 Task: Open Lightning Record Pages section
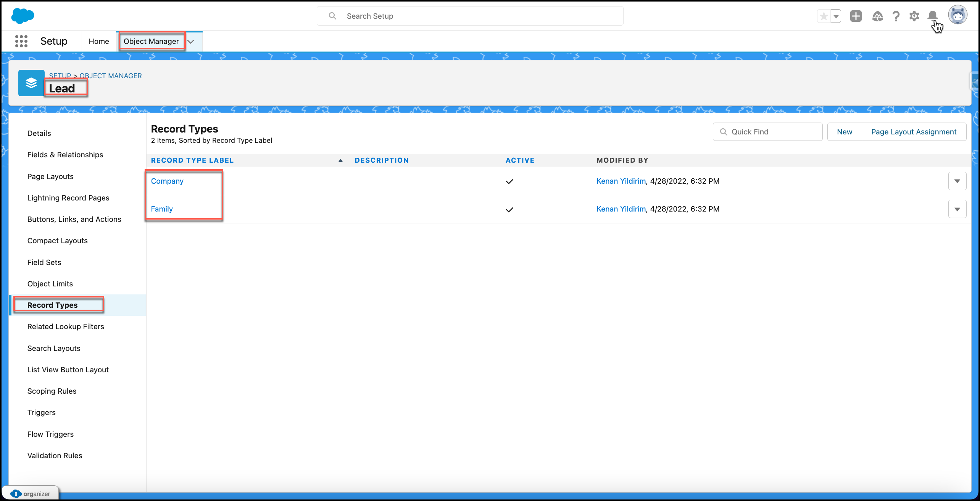[68, 198]
